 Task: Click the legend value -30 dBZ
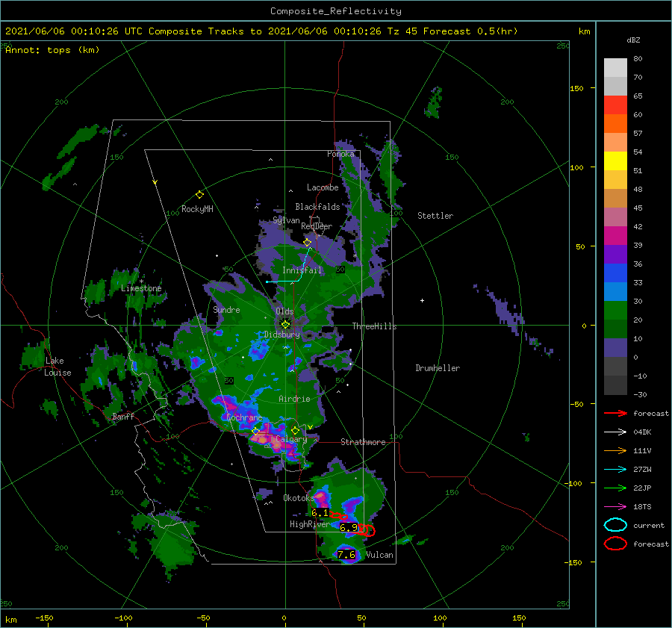pyautogui.click(x=641, y=394)
